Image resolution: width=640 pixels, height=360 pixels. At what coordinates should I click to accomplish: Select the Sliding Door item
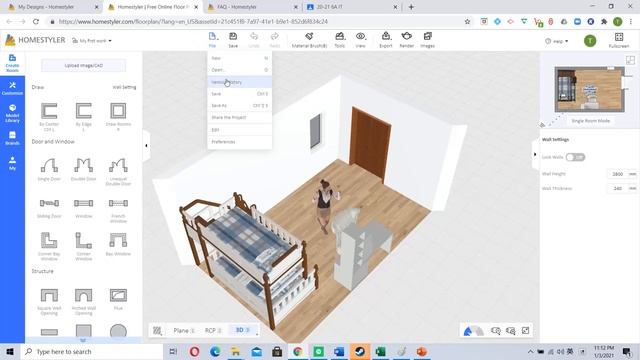pos(49,208)
